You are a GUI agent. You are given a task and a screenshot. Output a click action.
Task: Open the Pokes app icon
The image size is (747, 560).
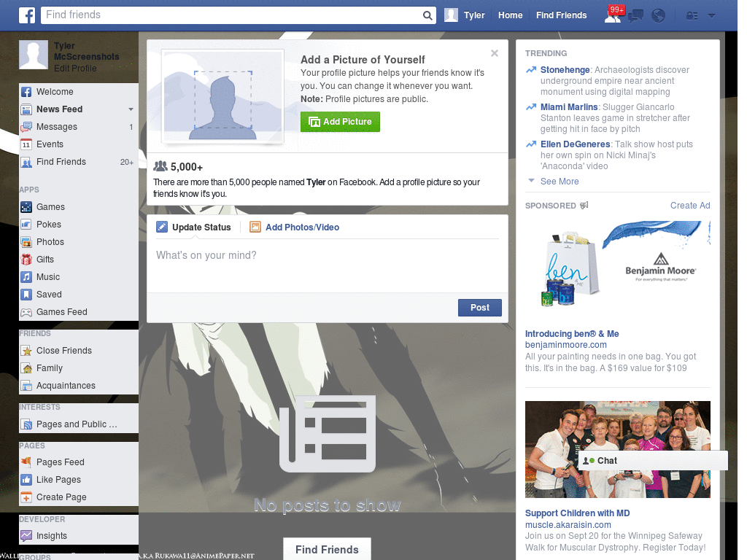(26, 225)
